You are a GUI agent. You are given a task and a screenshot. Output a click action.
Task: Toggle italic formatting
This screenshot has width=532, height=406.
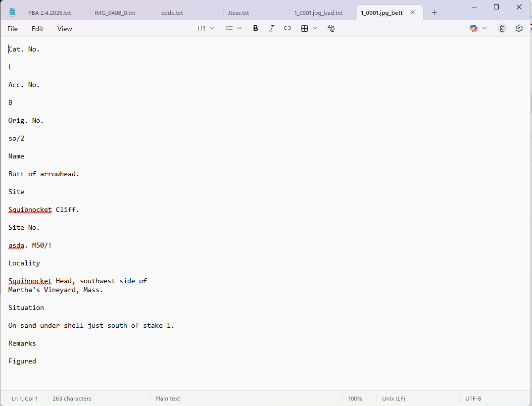click(271, 29)
